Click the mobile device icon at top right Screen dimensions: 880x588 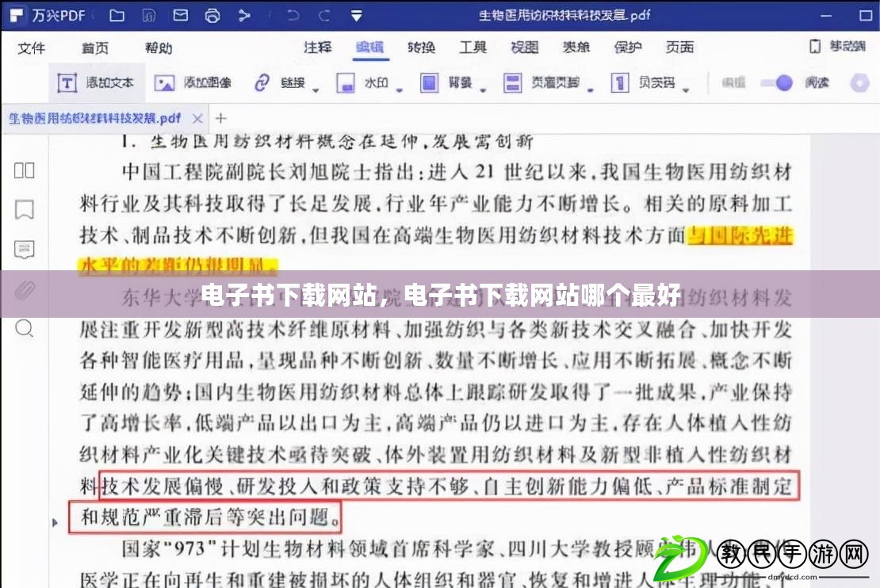815,46
